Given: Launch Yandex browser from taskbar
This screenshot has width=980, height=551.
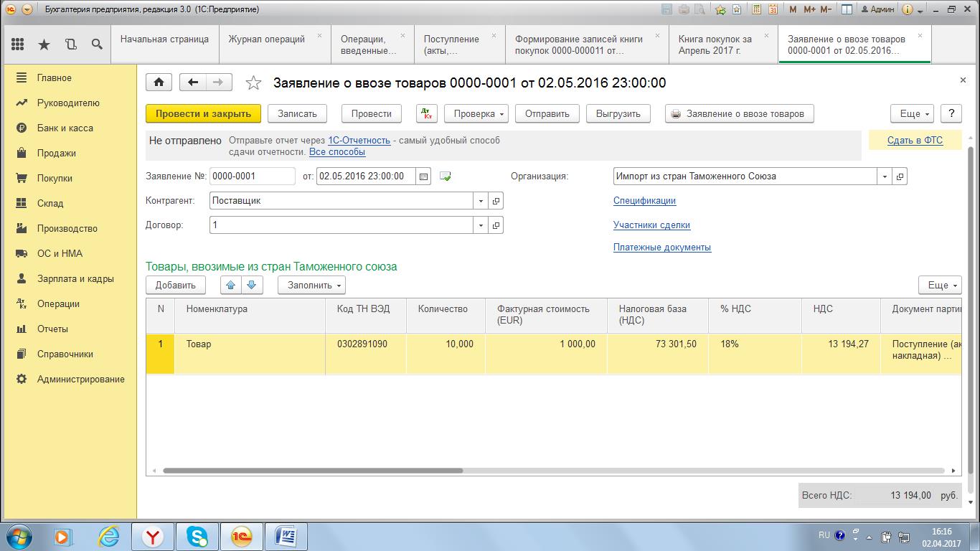Looking at the screenshot, I should click(x=152, y=536).
